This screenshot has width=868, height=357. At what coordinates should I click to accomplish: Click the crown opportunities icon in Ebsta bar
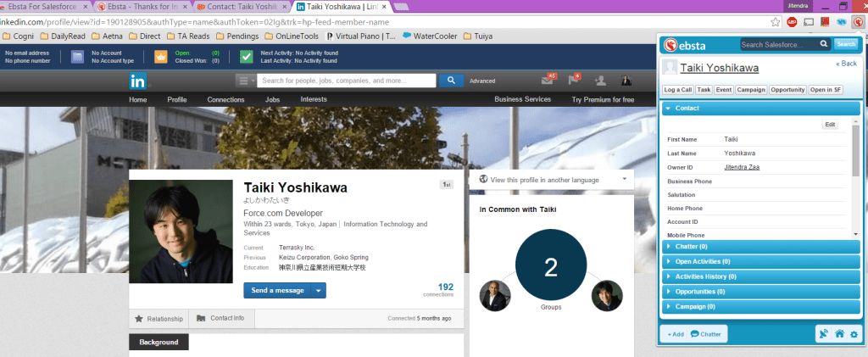point(160,57)
